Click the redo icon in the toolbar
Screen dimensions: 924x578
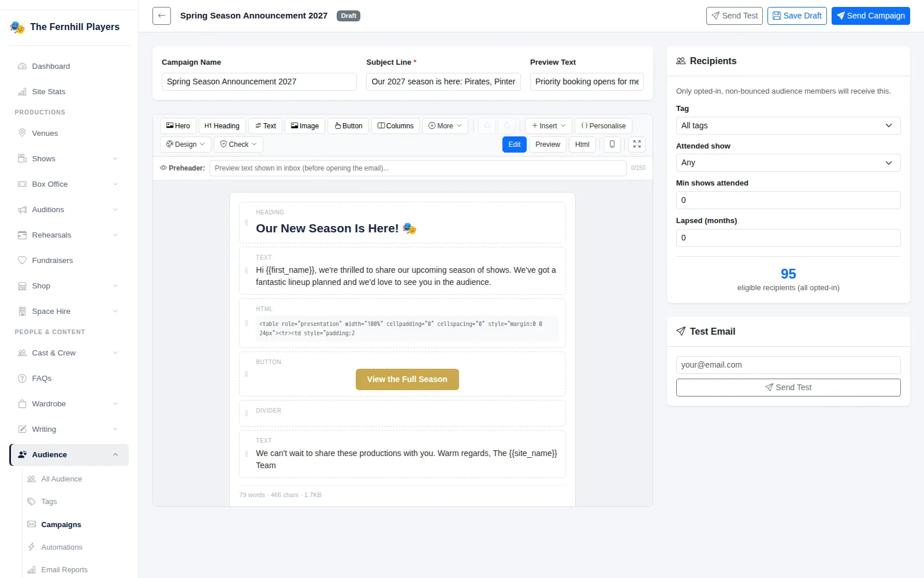coord(506,126)
